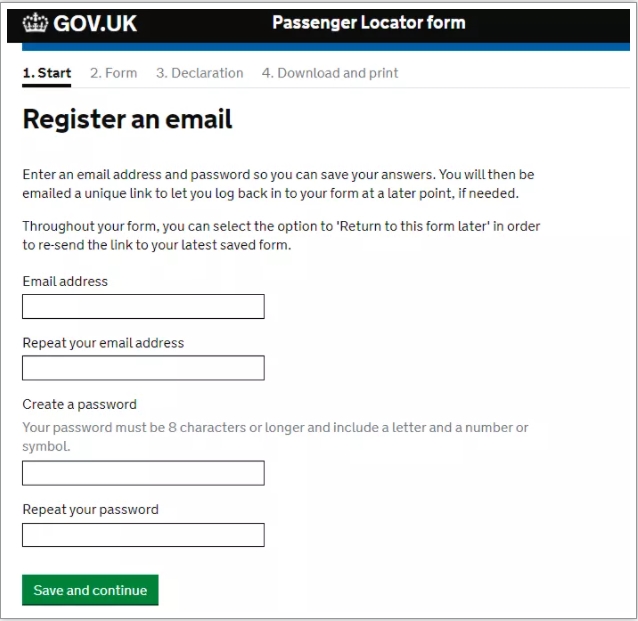
Task: Switch to the 2. Form step tab
Action: pyautogui.click(x=114, y=73)
